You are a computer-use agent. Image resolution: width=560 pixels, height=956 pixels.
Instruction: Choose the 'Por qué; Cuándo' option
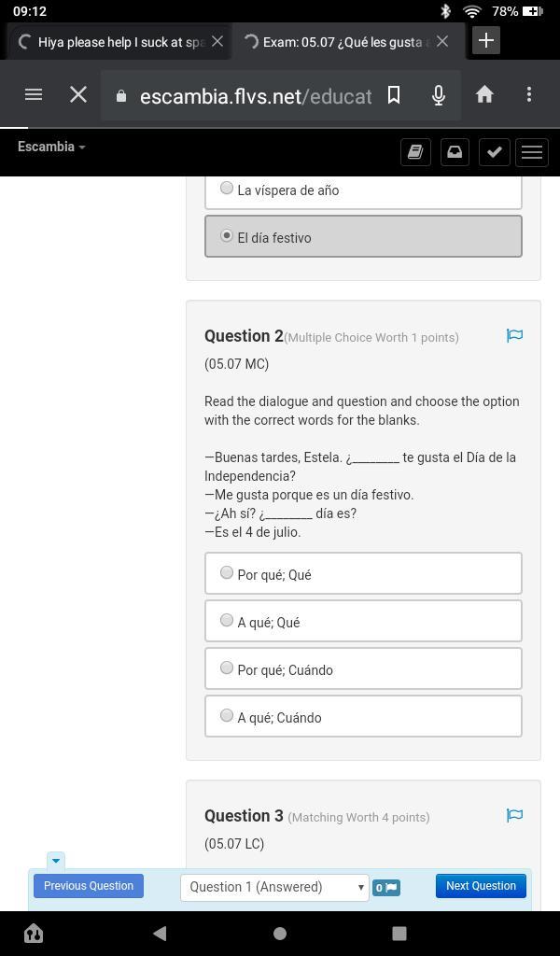[227, 668]
